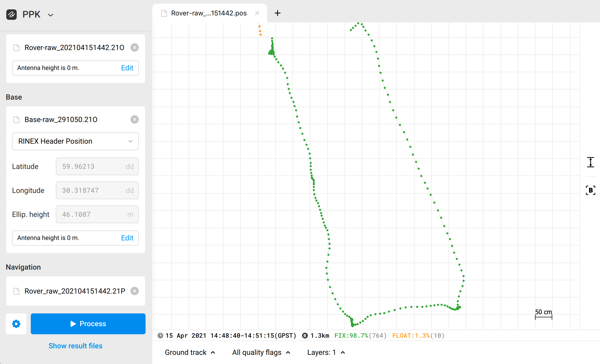Viewport: 600px width, 364px height.
Task: Click the Rover-raw .21O file icon
Action: pyautogui.click(x=16, y=48)
